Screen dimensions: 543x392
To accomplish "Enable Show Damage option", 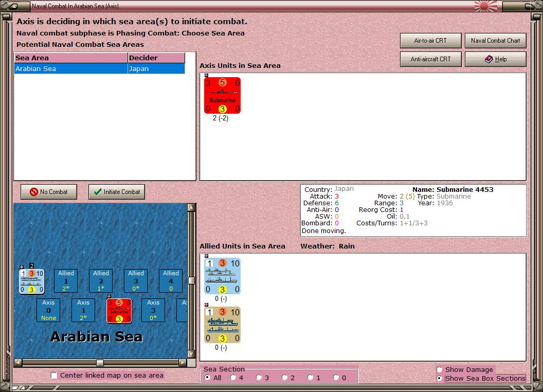I will (x=440, y=369).
